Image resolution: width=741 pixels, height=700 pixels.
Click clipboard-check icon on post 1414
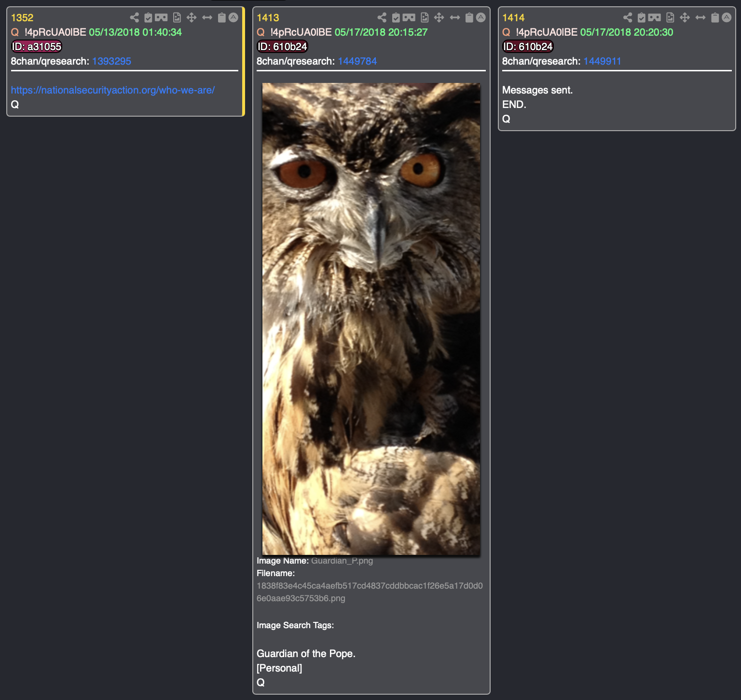coord(641,18)
